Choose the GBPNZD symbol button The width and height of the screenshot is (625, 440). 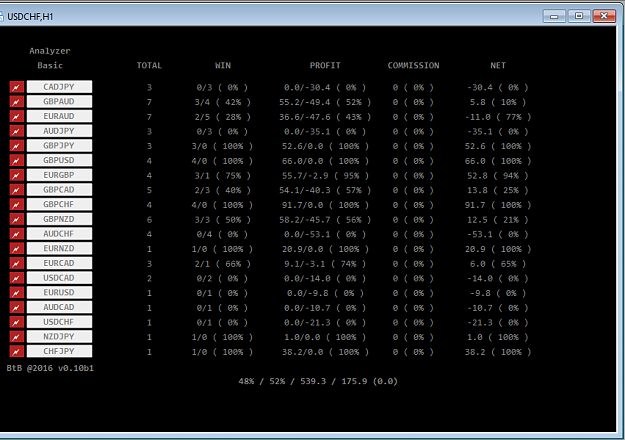point(59,219)
